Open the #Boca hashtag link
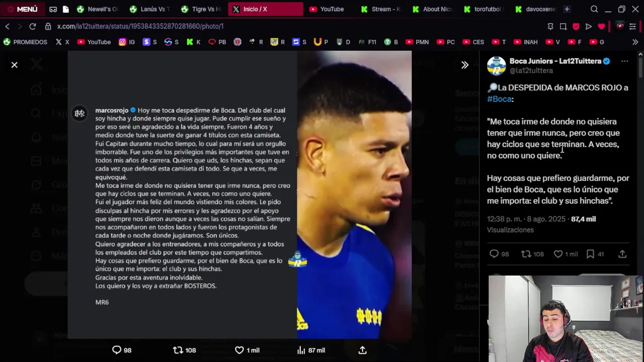This screenshot has height=362, width=644. 499,99
